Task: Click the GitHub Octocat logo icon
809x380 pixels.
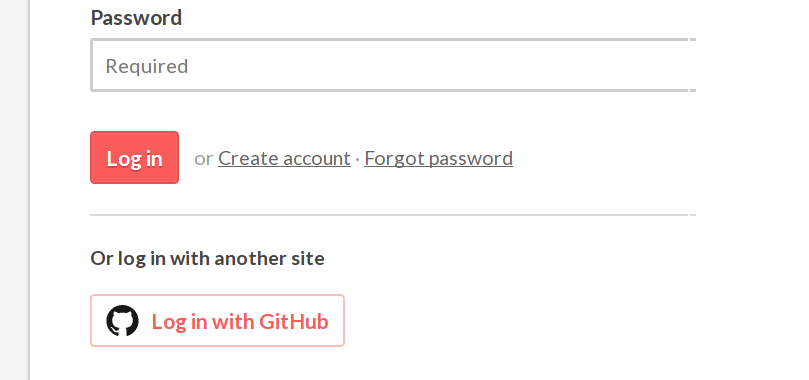Action: pyautogui.click(x=123, y=321)
